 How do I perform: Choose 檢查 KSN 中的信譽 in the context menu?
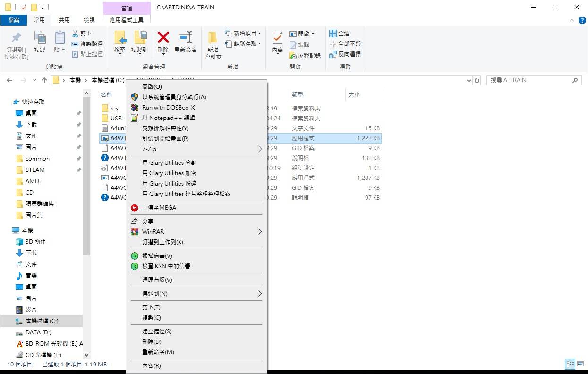point(196,266)
